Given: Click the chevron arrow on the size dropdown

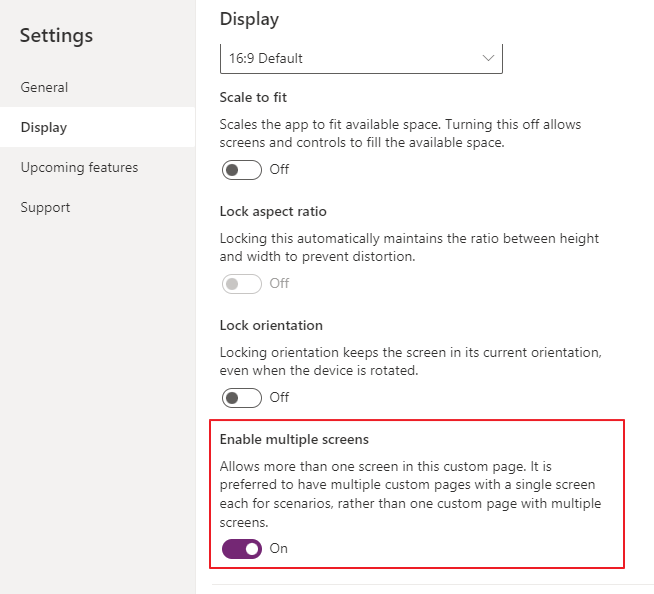Looking at the screenshot, I should coord(488,58).
